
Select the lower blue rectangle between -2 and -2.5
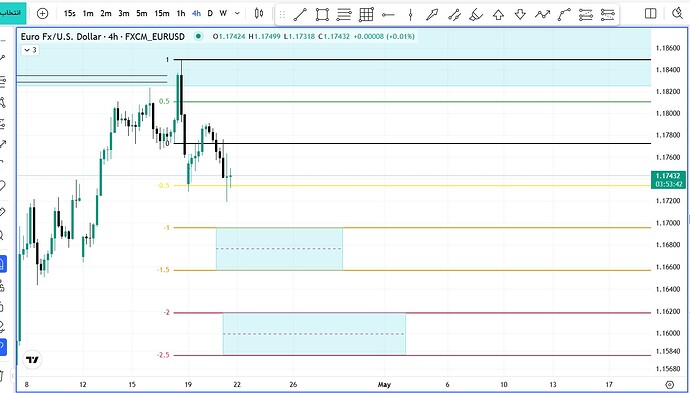click(x=314, y=334)
